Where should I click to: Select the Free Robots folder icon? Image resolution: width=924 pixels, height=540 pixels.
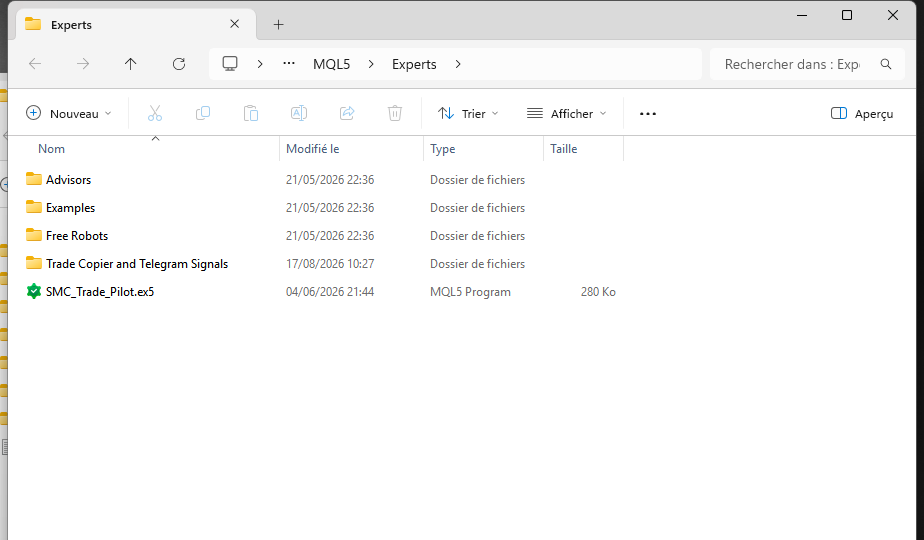click(34, 235)
